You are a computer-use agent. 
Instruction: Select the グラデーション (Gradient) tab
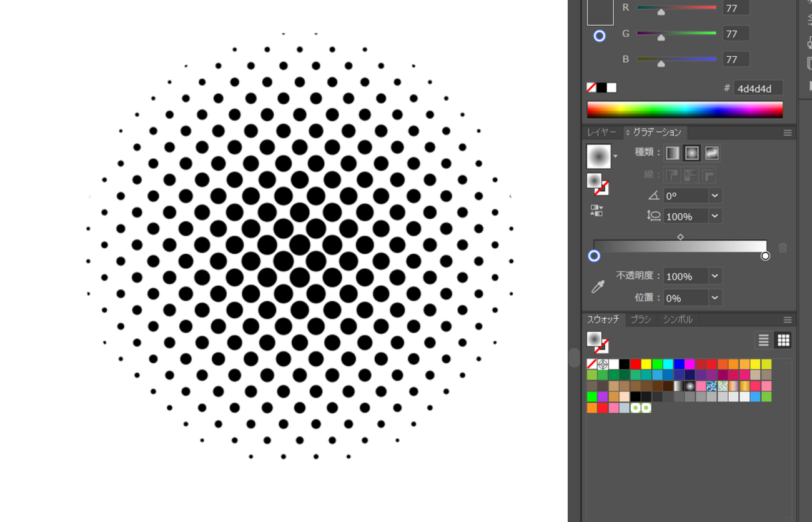[656, 133]
